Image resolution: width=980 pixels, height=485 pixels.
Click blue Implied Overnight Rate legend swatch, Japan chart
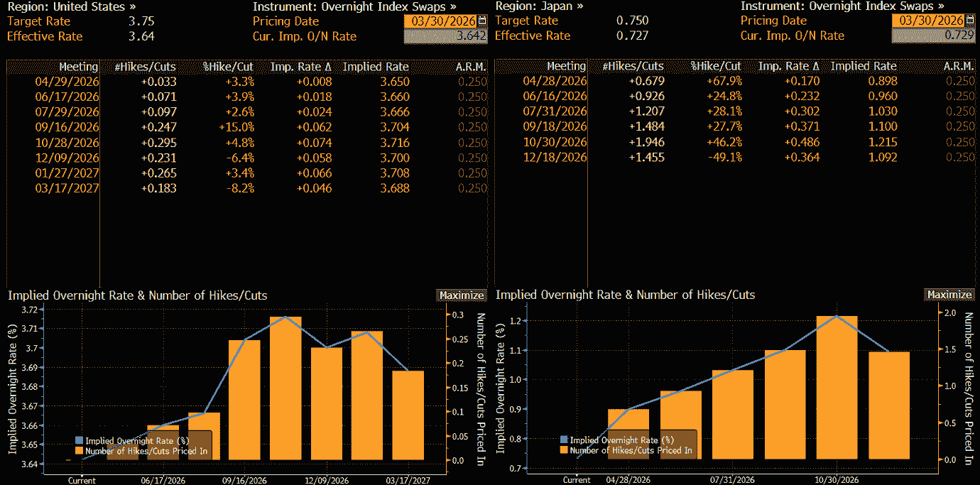[564, 440]
